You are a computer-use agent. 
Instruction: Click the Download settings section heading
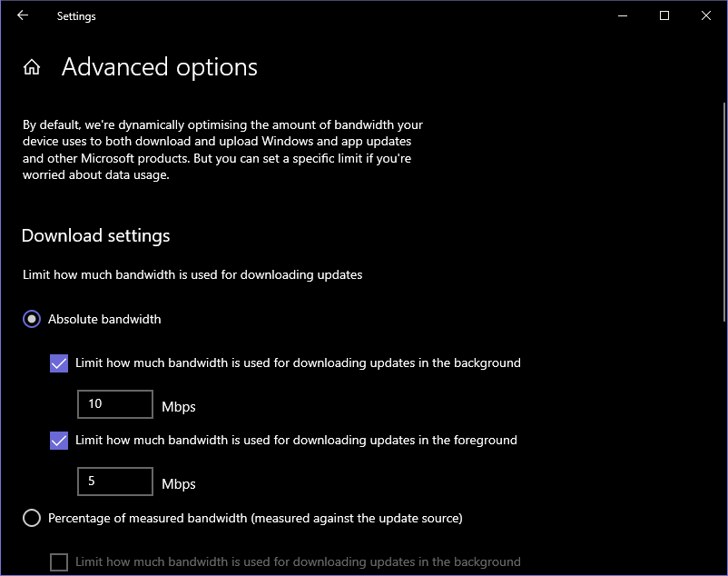[95, 235]
